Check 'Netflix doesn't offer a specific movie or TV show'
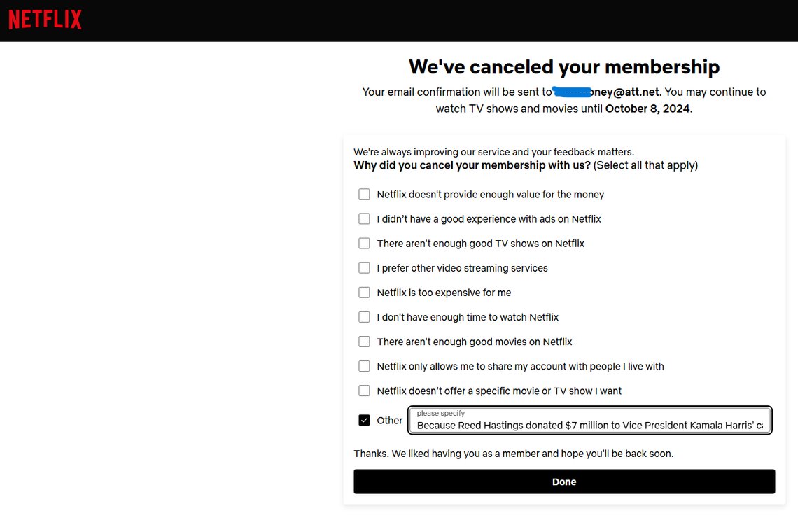 click(x=364, y=391)
